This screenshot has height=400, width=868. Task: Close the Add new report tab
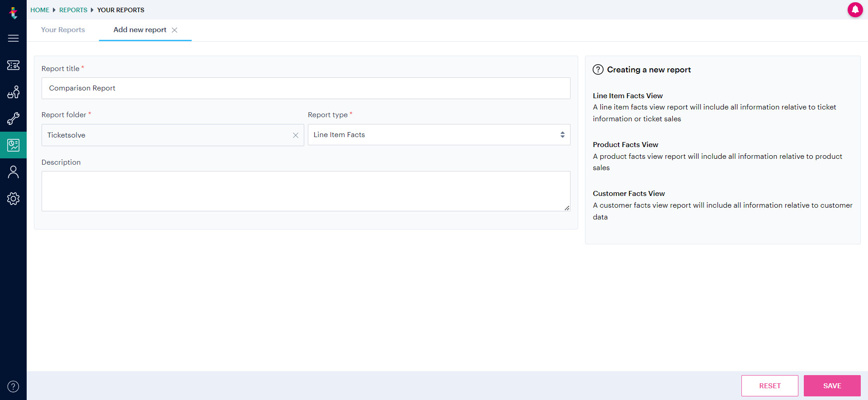click(175, 30)
